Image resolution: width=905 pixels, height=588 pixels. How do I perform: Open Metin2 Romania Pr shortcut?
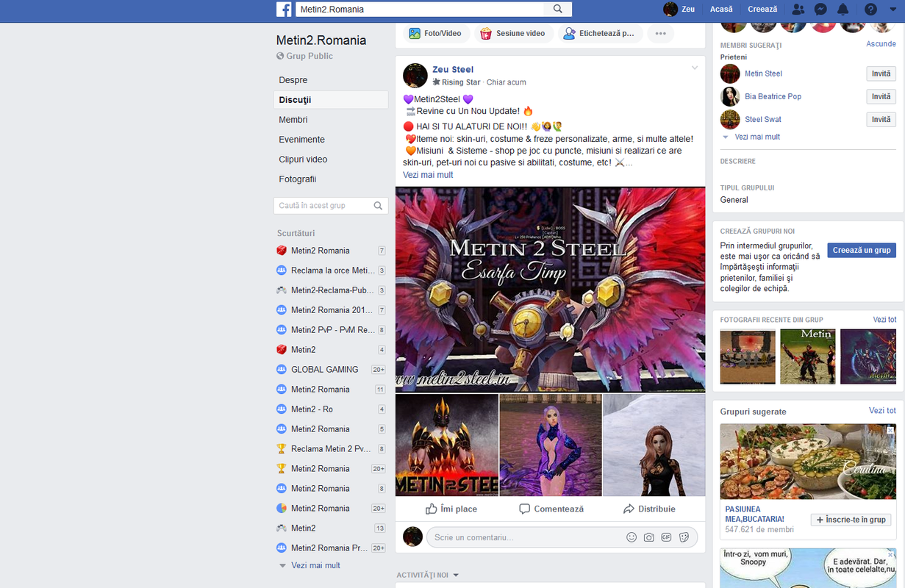(329, 548)
